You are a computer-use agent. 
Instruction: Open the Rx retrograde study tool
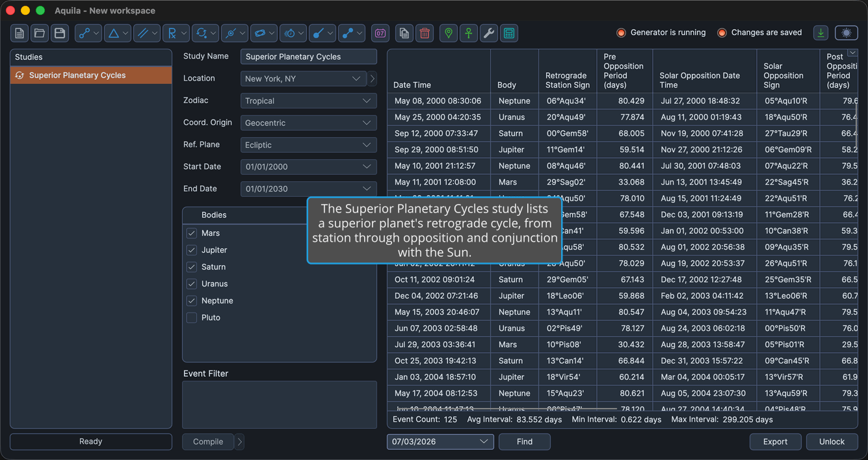176,33
